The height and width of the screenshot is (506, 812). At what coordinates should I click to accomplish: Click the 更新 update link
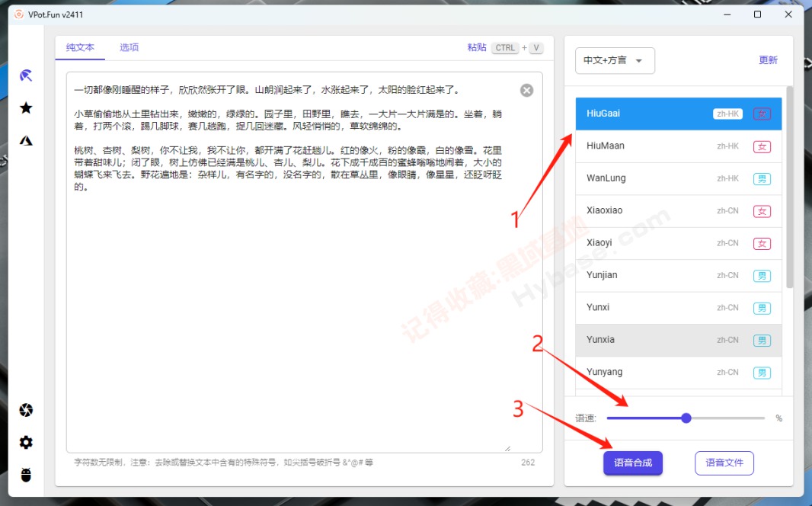pos(768,60)
